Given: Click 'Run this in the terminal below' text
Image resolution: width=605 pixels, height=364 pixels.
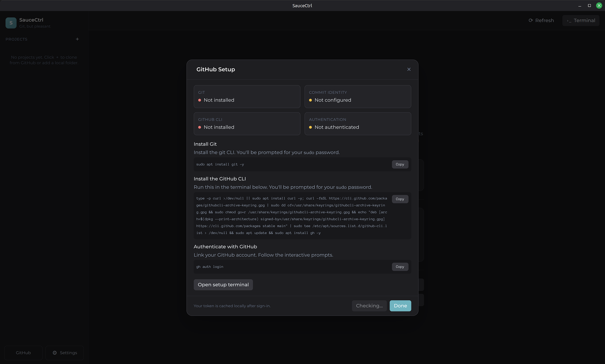Looking at the screenshot, I should (x=283, y=187).
